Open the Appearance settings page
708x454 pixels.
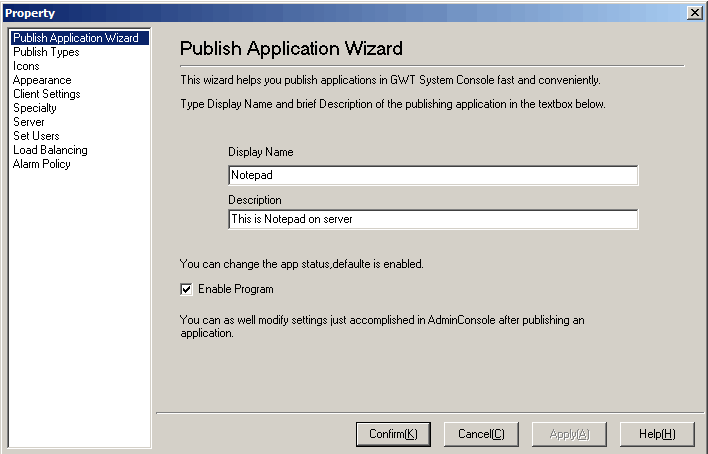42,80
